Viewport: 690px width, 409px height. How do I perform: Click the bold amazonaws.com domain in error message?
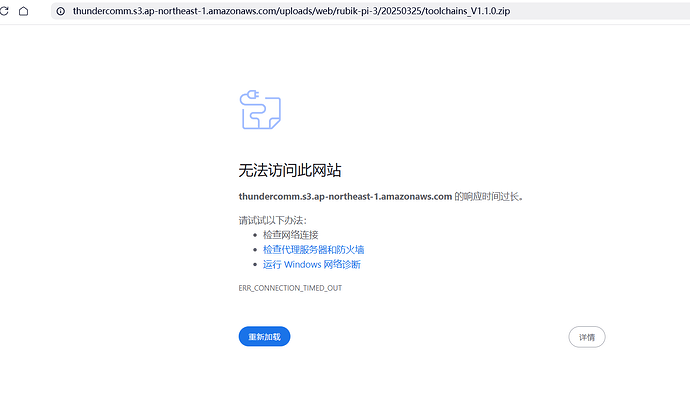pos(345,197)
